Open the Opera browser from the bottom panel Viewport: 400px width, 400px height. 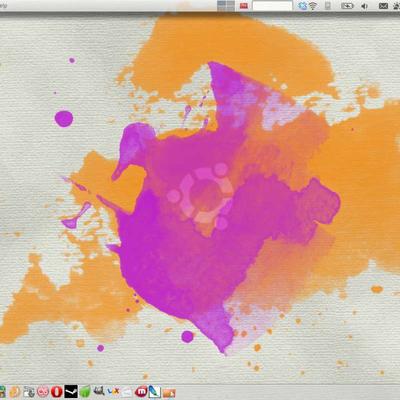click(57, 392)
